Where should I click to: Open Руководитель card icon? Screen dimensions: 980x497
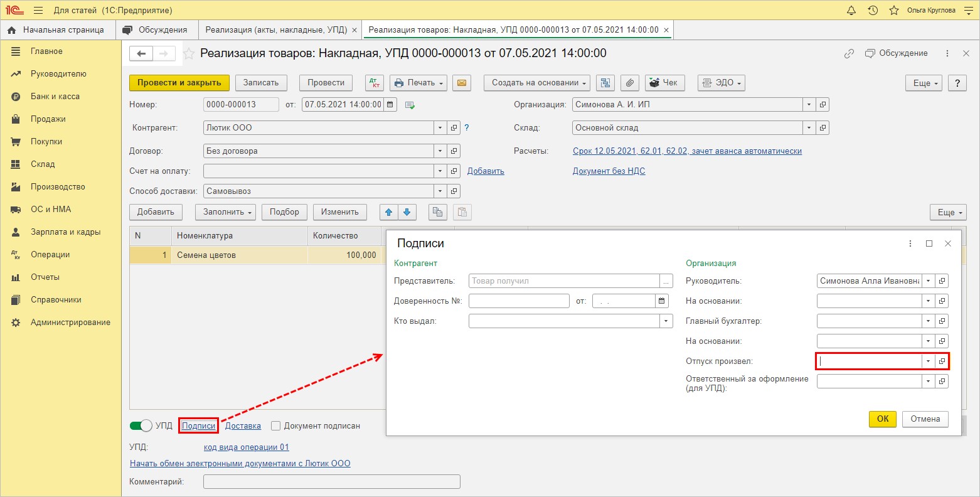pos(942,281)
